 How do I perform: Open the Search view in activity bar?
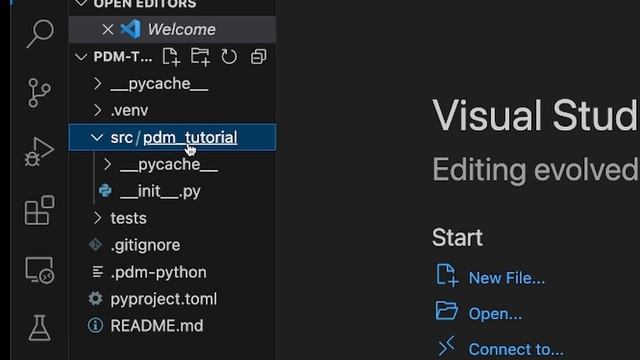pyautogui.click(x=40, y=33)
